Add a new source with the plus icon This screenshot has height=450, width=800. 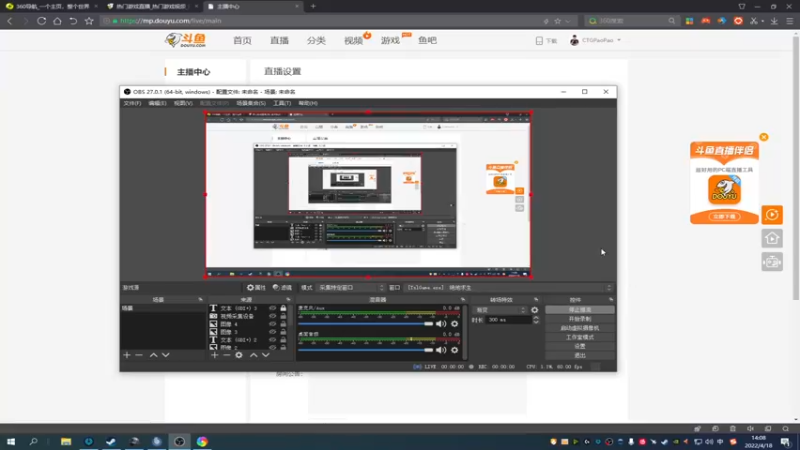tap(214, 355)
